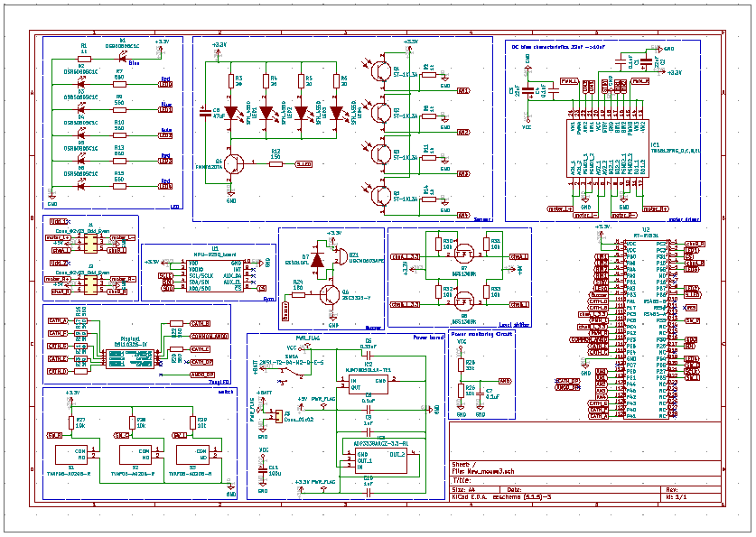The height and width of the screenshot is (537, 756).
Task: Click the 'Date:' field in title block
Action: [514, 489]
